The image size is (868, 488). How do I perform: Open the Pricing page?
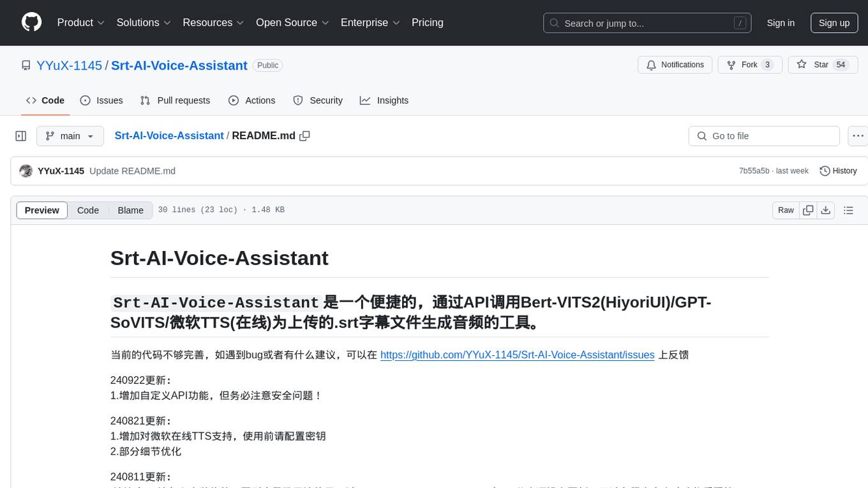coord(428,22)
